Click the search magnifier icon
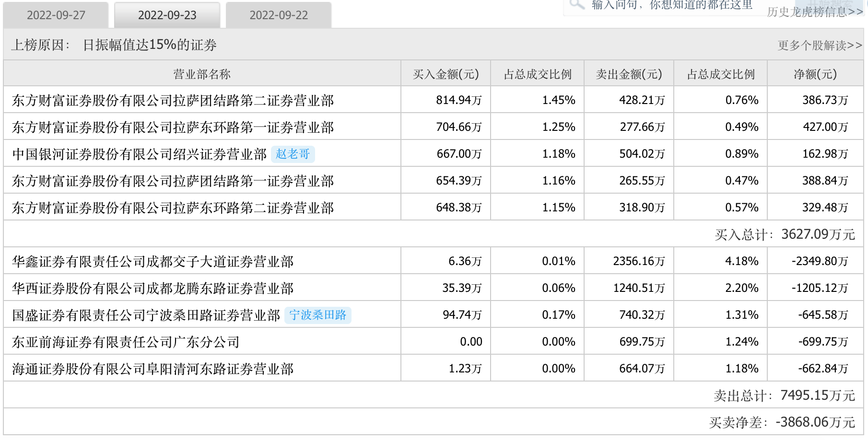 pyautogui.click(x=576, y=5)
